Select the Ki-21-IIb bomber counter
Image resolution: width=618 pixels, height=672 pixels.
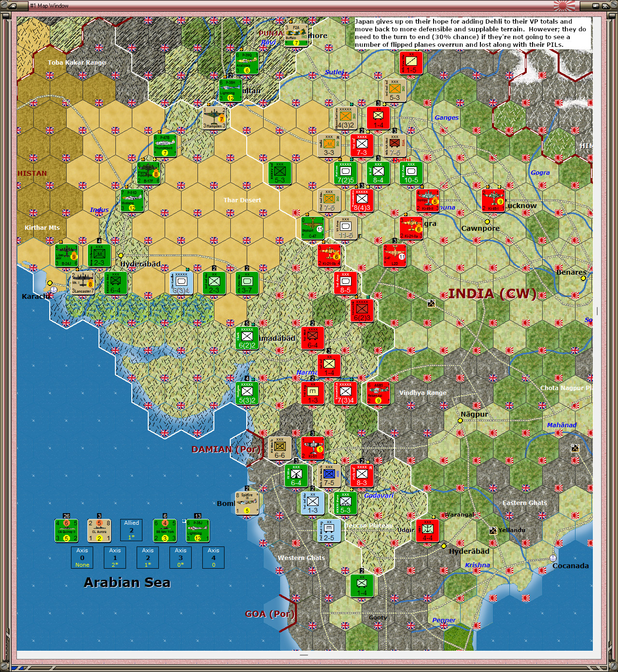[x=329, y=256]
